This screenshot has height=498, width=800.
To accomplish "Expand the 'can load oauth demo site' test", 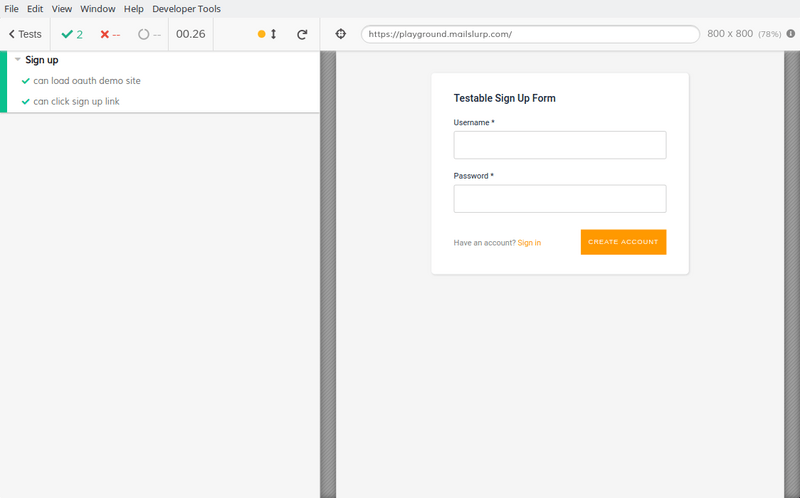I will point(87,81).
